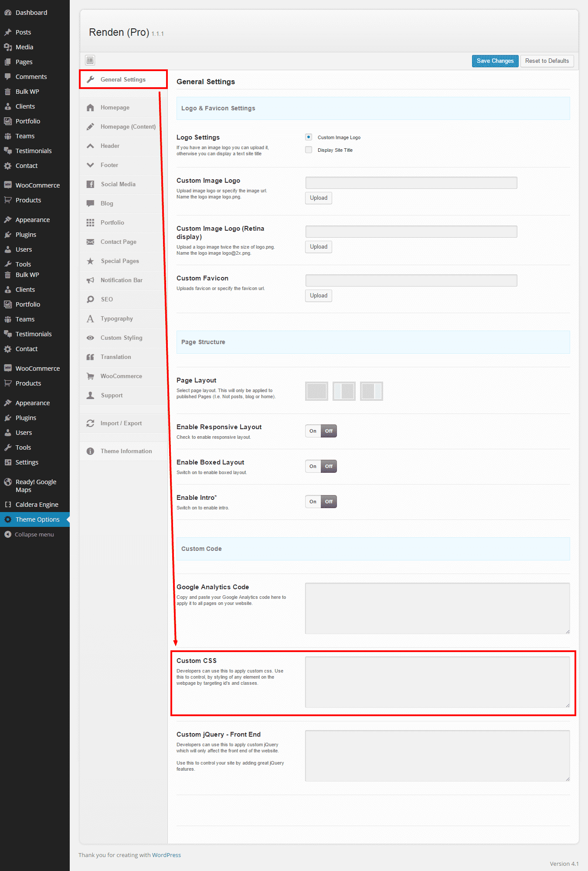Image resolution: width=588 pixels, height=871 pixels.
Task: Select the Display Site Title option
Action: coord(309,150)
